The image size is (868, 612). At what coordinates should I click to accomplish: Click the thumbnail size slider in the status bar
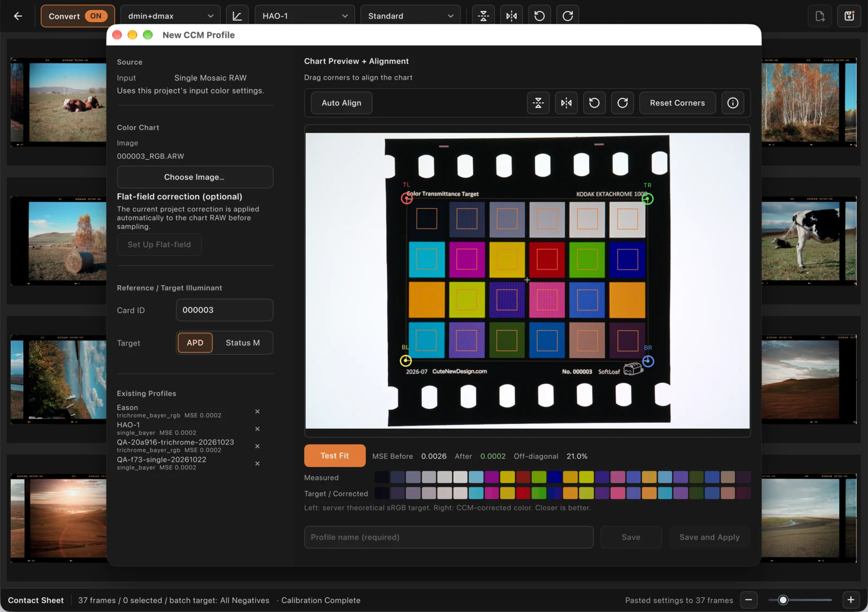(800, 600)
